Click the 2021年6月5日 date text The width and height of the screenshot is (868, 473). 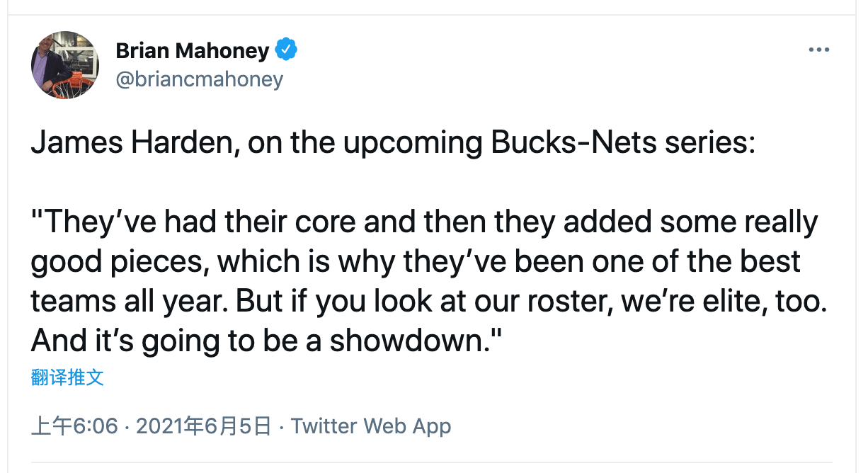(x=204, y=426)
